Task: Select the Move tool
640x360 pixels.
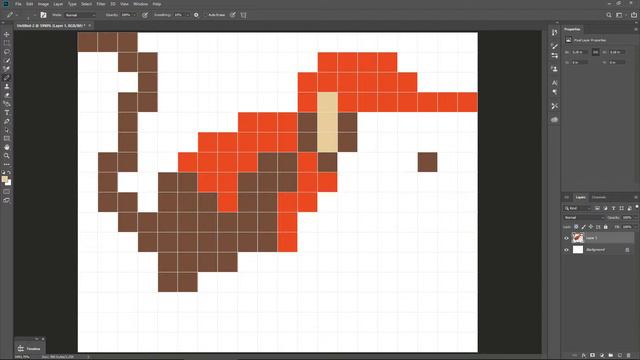Action: point(7,34)
